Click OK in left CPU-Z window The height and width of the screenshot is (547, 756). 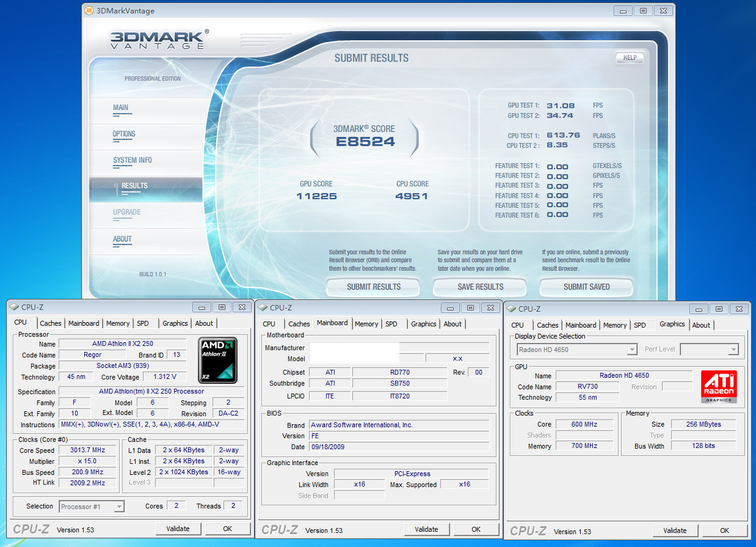(x=227, y=529)
